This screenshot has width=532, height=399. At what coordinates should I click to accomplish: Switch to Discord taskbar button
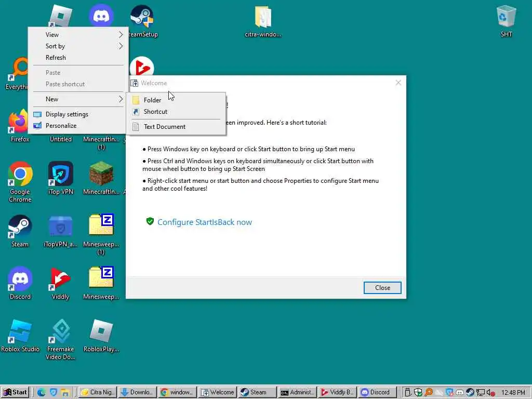click(x=377, y=393)
